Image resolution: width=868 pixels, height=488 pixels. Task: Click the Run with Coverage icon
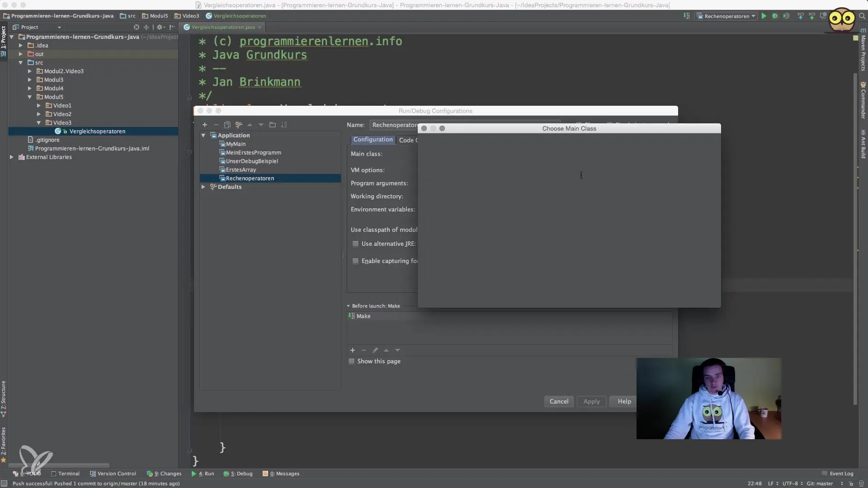click(x=787, y=16)
